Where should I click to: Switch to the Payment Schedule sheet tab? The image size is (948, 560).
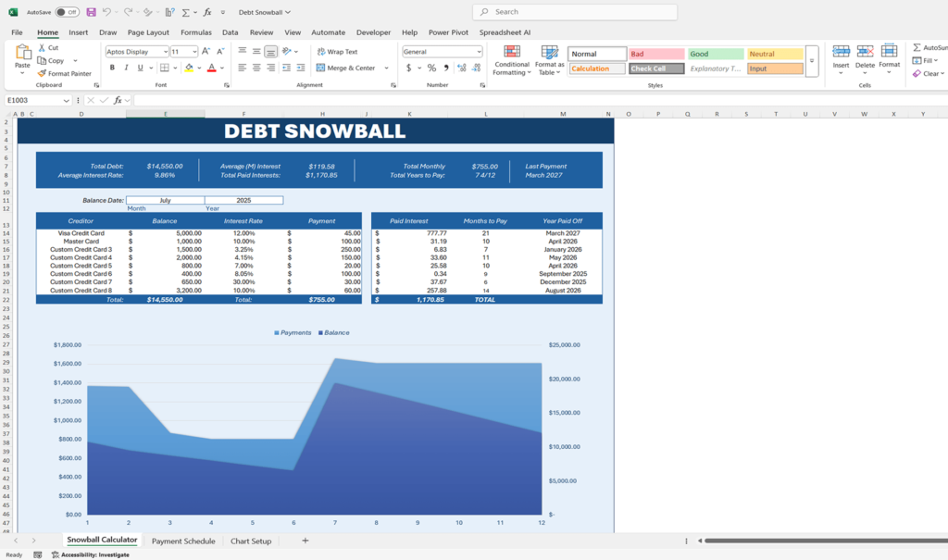click(x=183, y=541)
